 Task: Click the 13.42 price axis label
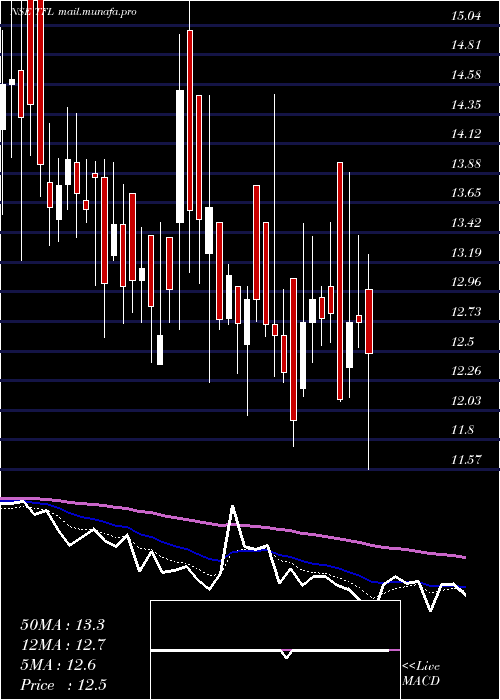pyautogui.click(x=466, y=223)
